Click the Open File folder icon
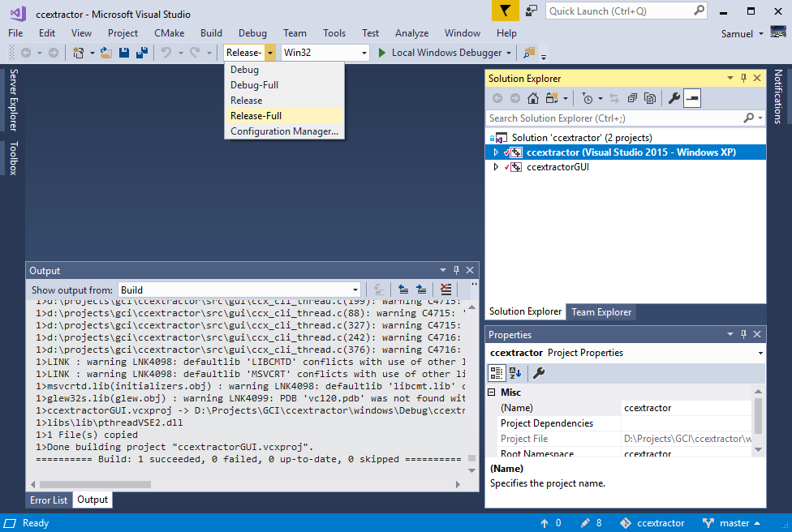The width and height of the screenshot is (792, 532). (x=106, y=53)
